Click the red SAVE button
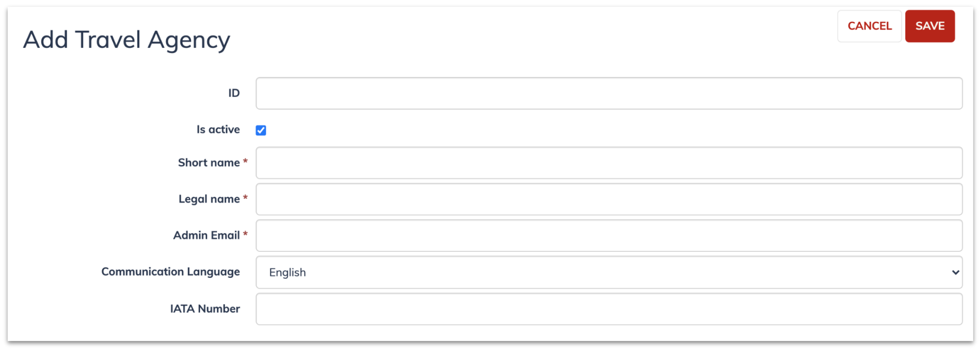The image size is (980, 349). click(x=930, y=26)
